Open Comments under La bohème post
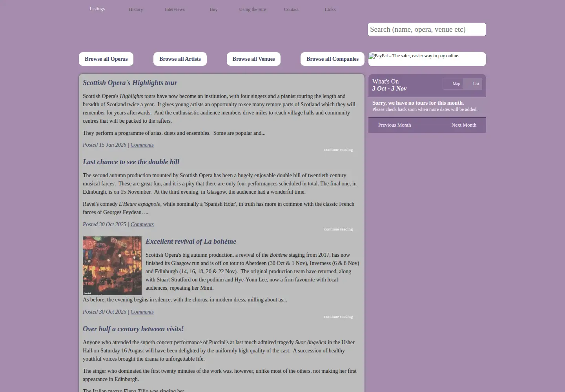Screen dimensions: 565x392 click(142, 312)
